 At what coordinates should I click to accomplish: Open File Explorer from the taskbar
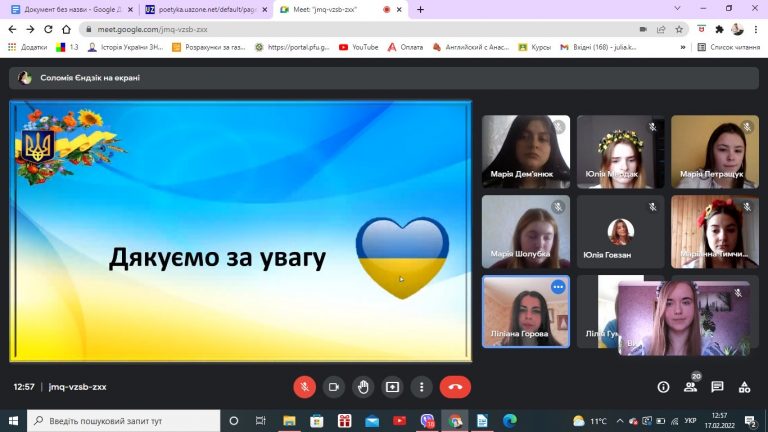coord(289,421)
